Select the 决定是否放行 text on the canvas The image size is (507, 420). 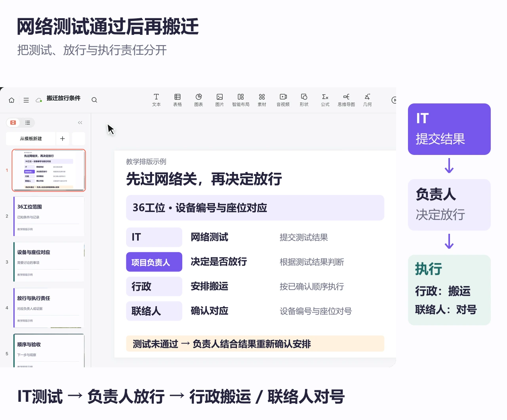point(219,262)
